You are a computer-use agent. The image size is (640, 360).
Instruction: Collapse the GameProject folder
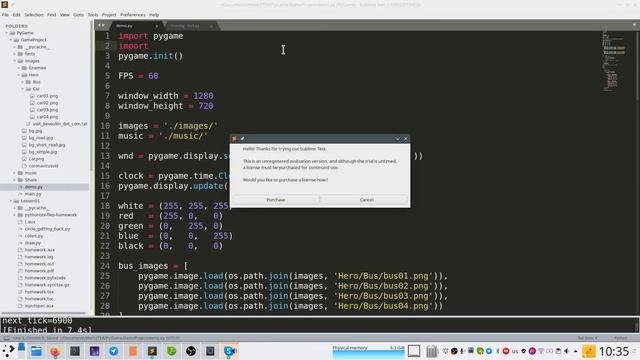[11, 40]
